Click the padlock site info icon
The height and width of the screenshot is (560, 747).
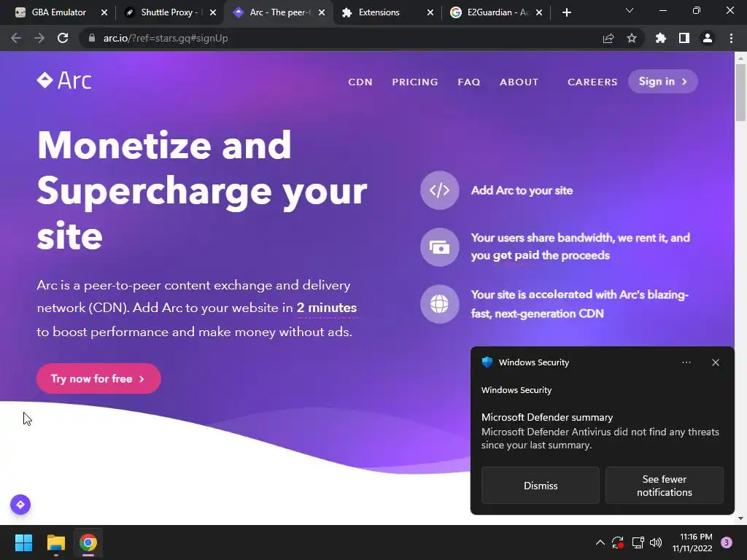coord(92,38)
